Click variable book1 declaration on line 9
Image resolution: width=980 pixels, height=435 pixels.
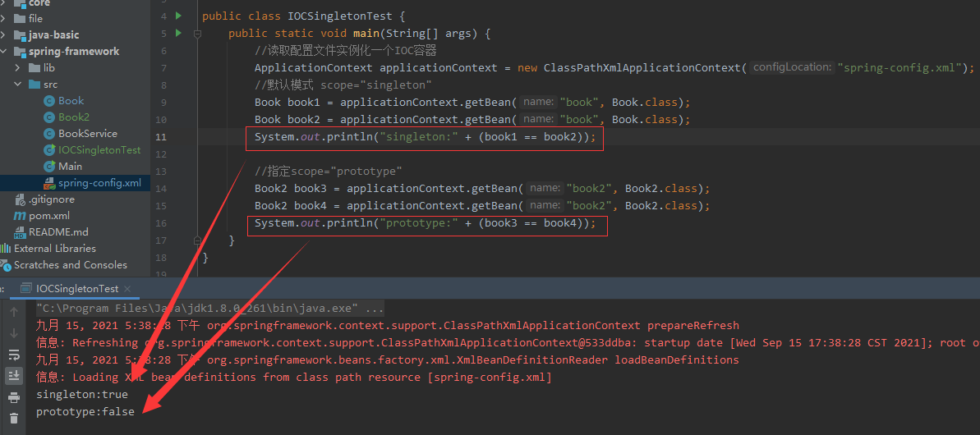coord(304,103)
